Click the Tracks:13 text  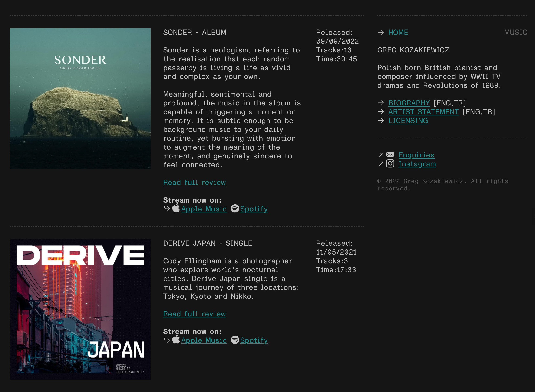(x=334, y=50)
